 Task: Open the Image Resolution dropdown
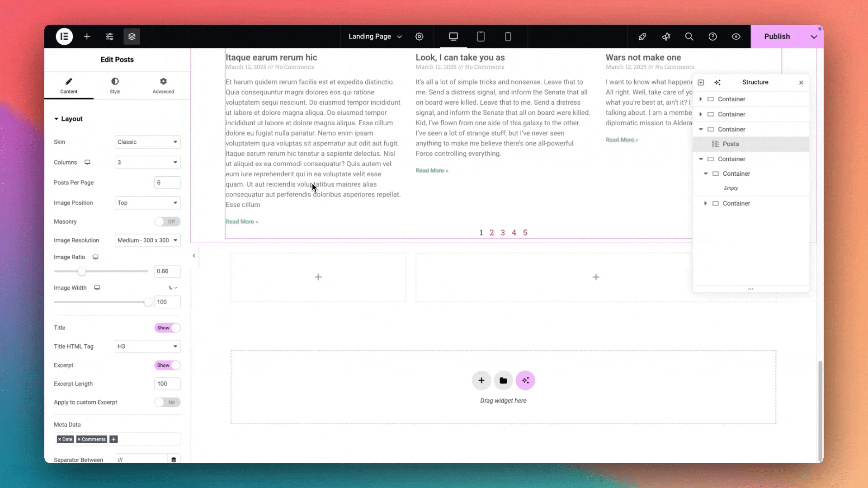(x=147, y=240)
